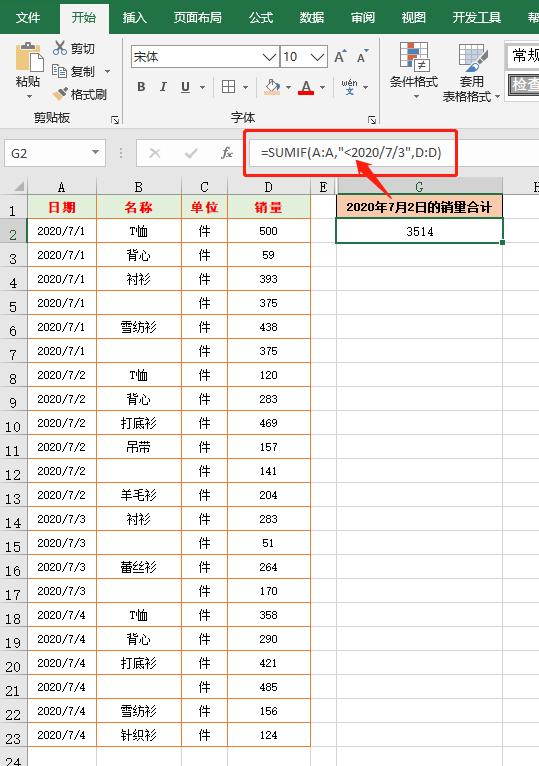Image resolution: width=539 pixels, height=766 pixels.
Task: Switch to the 数据 Data tab
Action: pyautogui.click(x=311, y=18)
